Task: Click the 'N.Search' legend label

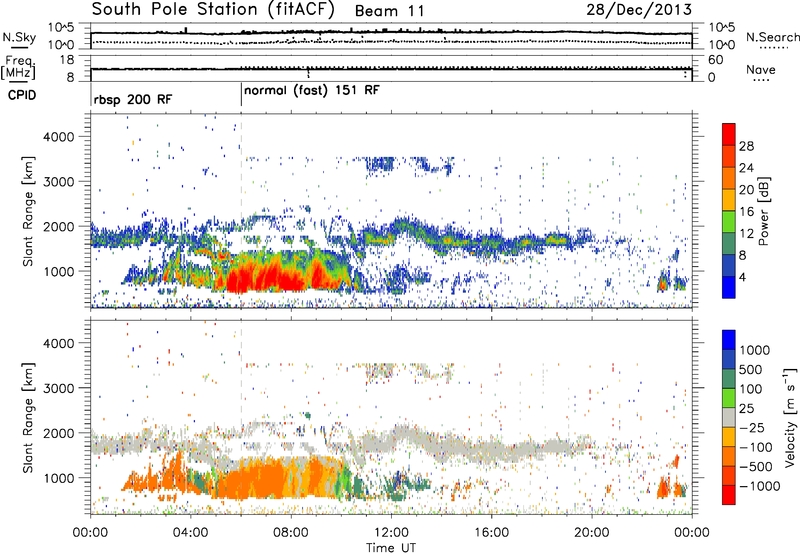Action: click(x=773, y=37)
